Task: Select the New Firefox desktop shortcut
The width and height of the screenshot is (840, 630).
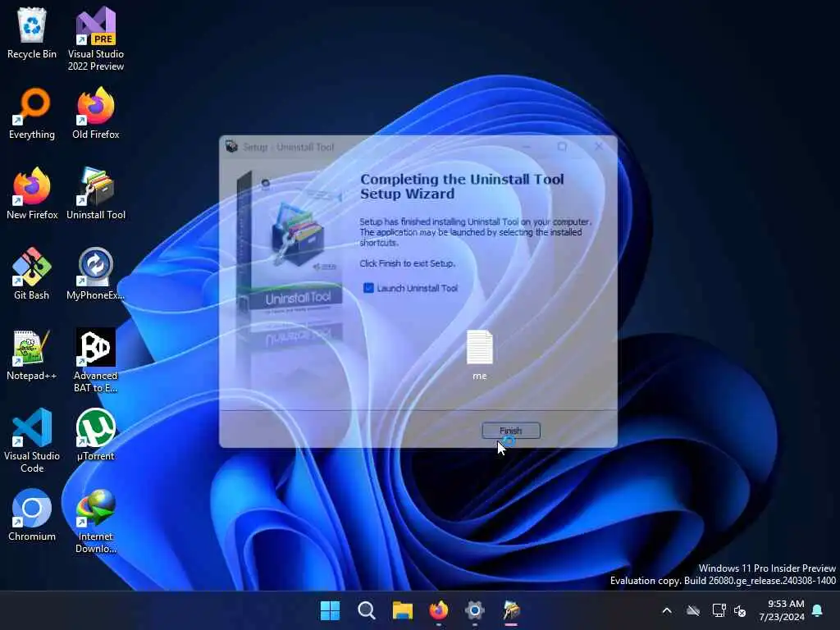Action: [x=32, y=194]
